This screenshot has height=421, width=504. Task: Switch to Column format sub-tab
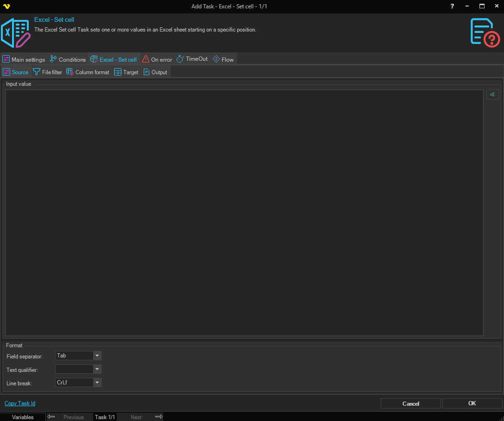tap(88, 72)
